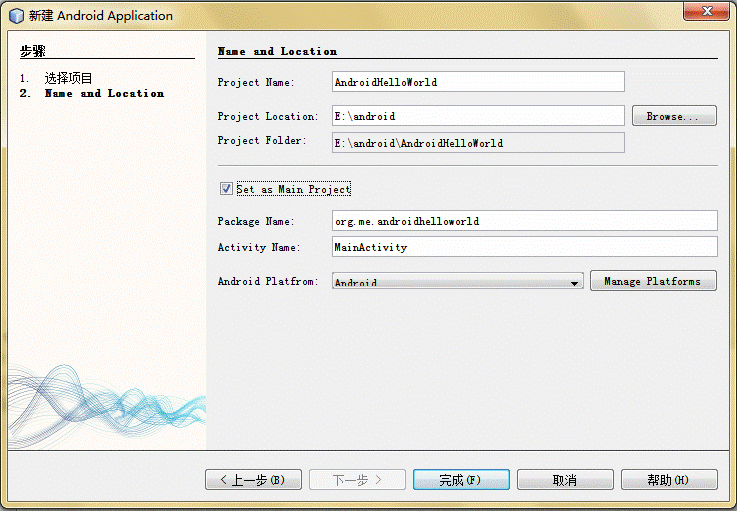Go back with the 上一步(B) button
The height and width of the screenshot is (511, 737).
click(253, 480)
